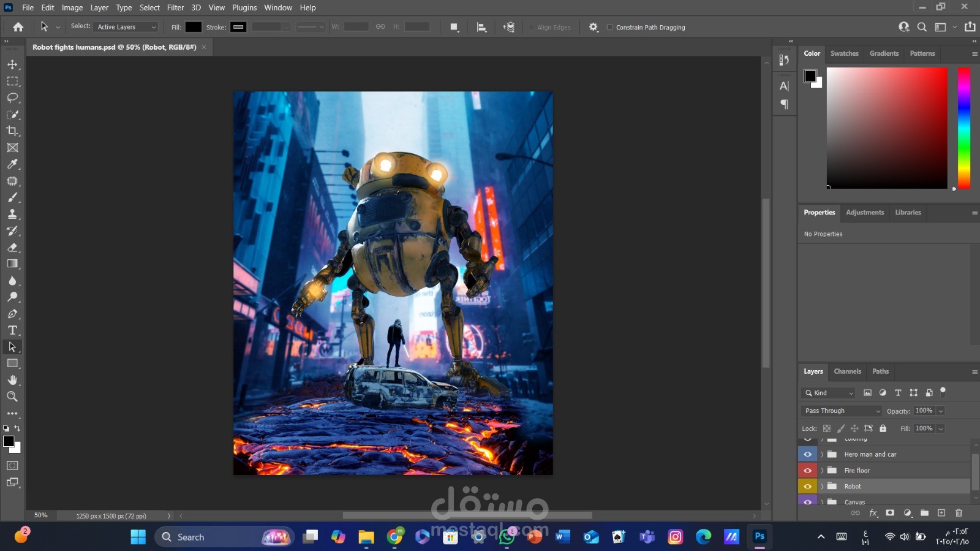Select the Horizontal Type tool
Viewport: 980px width, 551px height.
pos(12,330)
